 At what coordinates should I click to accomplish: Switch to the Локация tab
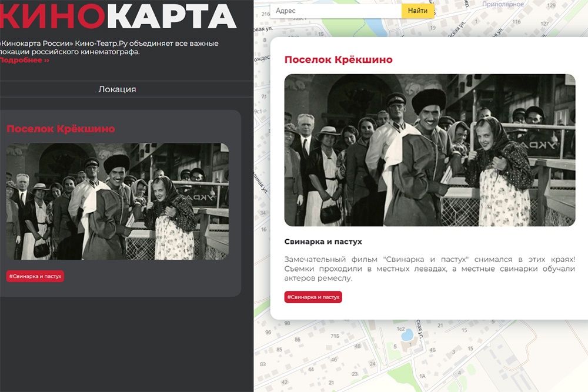[x=117, y=89]
